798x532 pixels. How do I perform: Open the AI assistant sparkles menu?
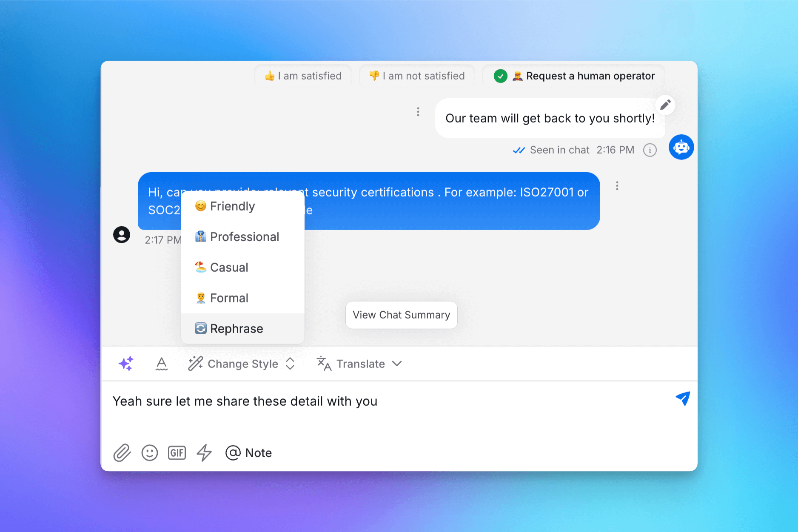point(125,364)
